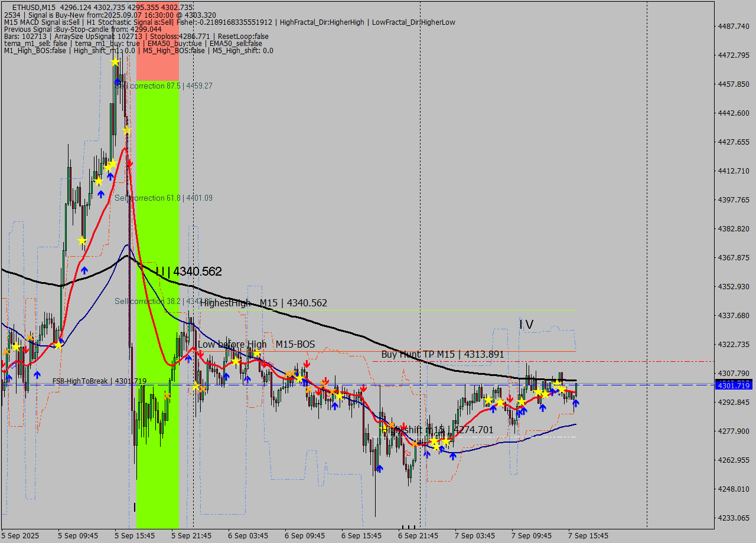The height and width of the screenshot is (543, 756).
Task: Select the 'Buy Hunt TP M15 | 4313.891' line label
Action: tap(442, 354)
